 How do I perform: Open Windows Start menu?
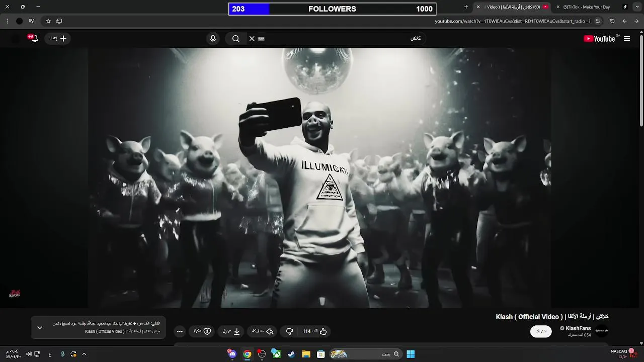411,354
